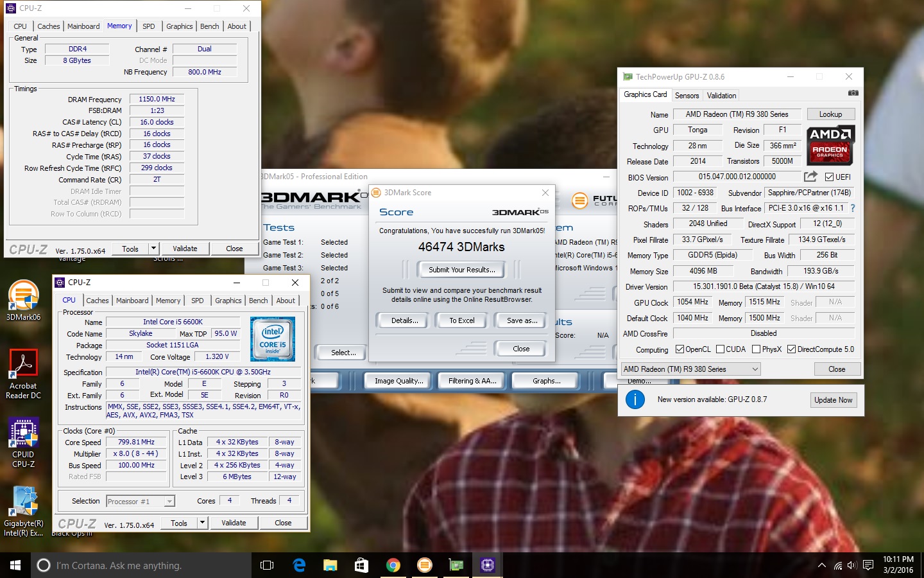Click Graphs button in 3DMark05
This screenshot has width=924, height=578.
546,381
